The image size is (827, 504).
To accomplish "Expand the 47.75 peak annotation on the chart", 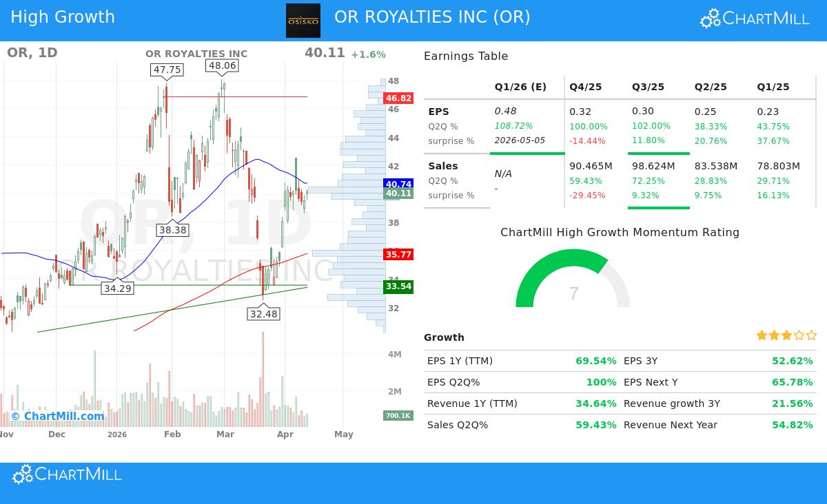I will pos(165,69).
